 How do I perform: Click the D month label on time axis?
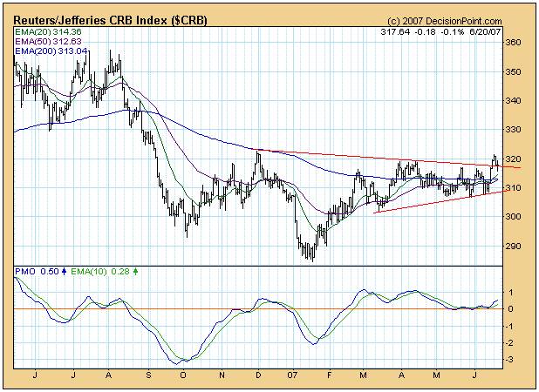(x=258, y=375)
